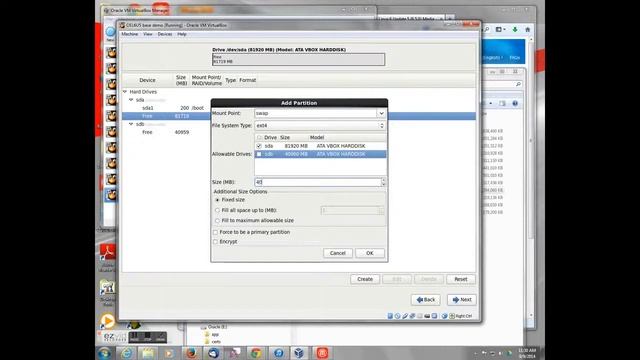Click the Reset button
Image resolution: width=640 pixels, height=360 pixels.
coord(461,279)
